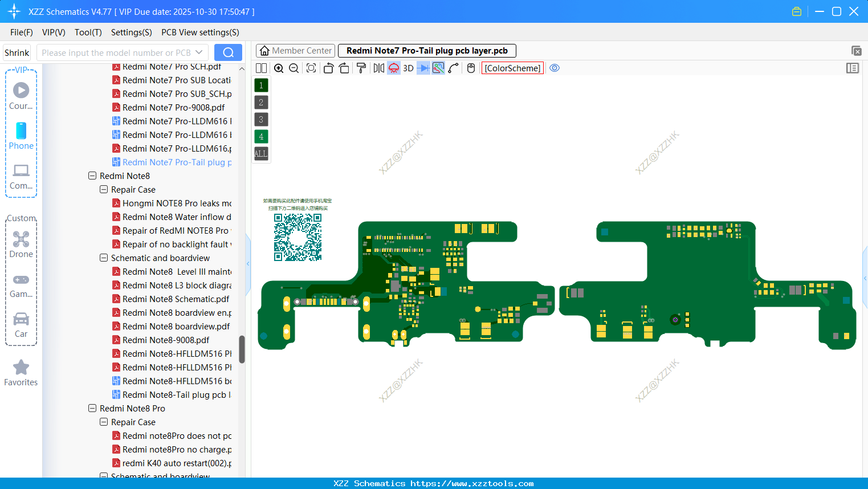Switch the board view to 3D

408,68
